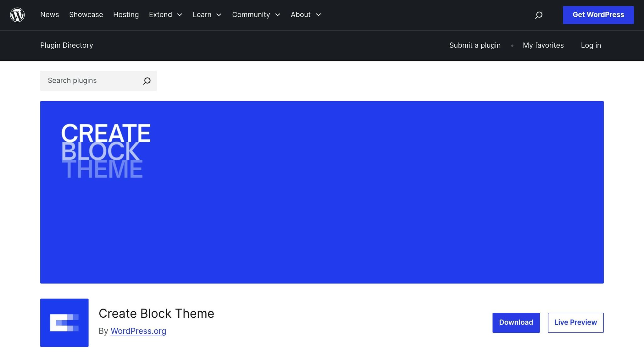This screenshot has width=644, height=362.
Task: Click the magnifier icon in the Search plugins field
Action: [x=147, y=81]
